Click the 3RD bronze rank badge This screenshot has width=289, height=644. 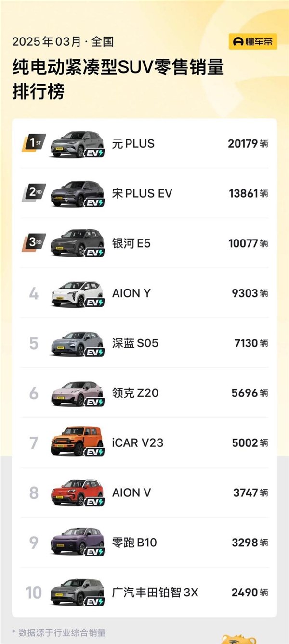tap(34, 243)
